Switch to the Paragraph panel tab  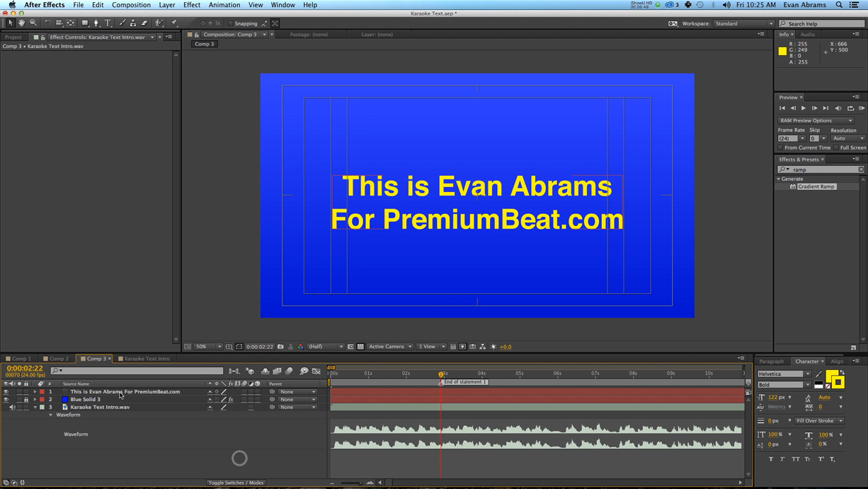(x=771, y=361)
